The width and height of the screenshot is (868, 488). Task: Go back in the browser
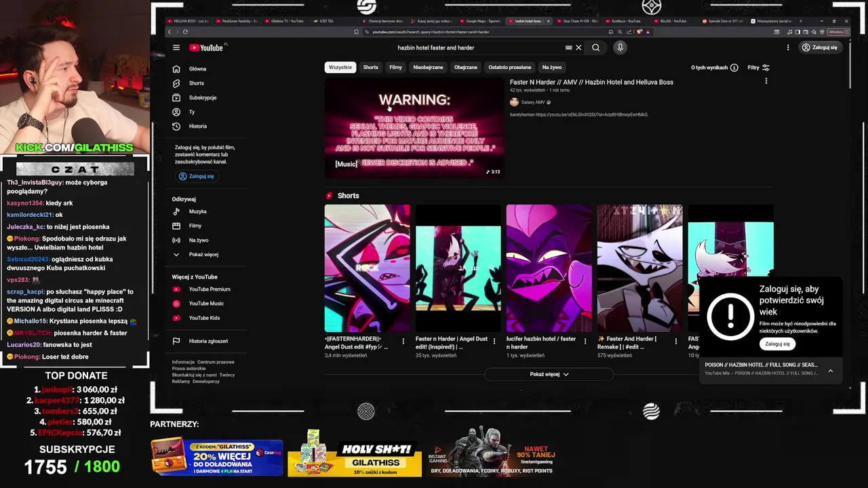pyautogui.click(x=170, y=32)
